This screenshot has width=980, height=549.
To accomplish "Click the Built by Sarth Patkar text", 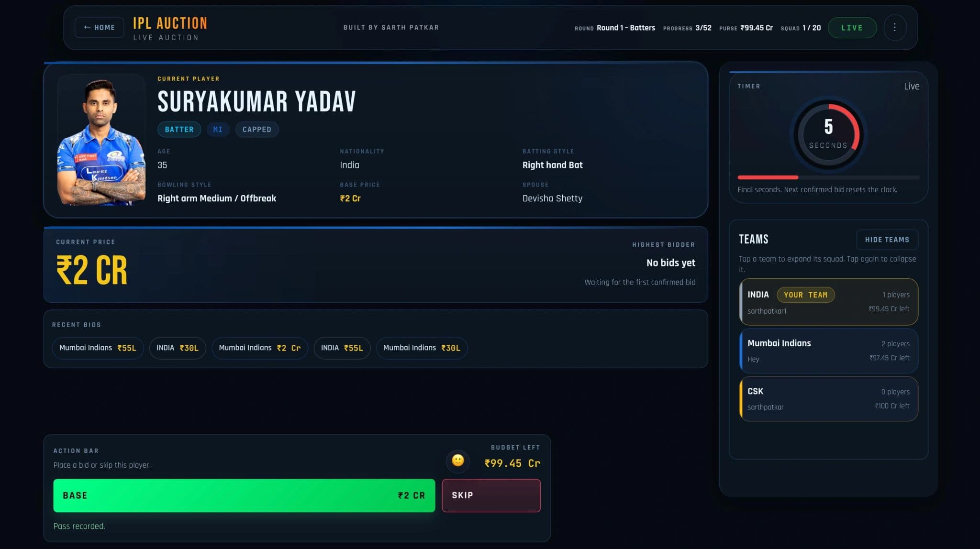I will click(x=391, y=27).
